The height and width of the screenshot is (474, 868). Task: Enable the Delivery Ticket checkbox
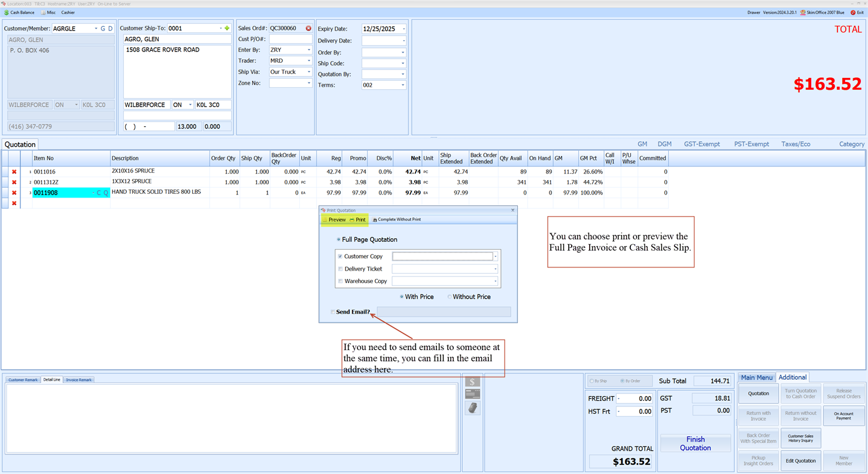point(341,269)
